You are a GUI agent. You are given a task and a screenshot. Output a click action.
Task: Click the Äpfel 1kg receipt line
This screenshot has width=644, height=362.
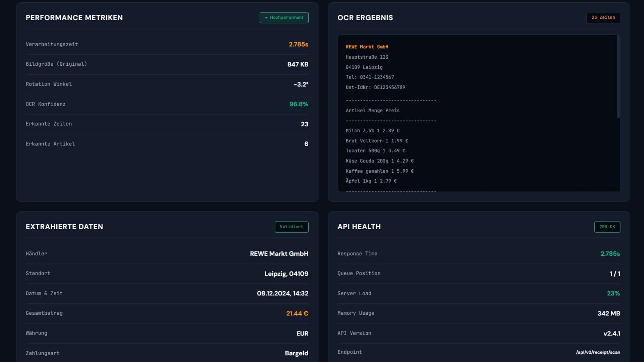click(371, 181)
